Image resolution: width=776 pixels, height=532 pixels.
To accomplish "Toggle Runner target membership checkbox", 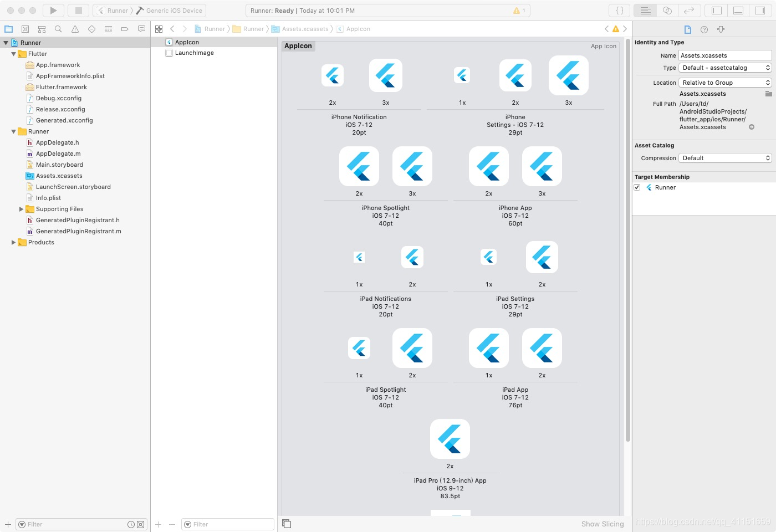I will tap(637, 187).
